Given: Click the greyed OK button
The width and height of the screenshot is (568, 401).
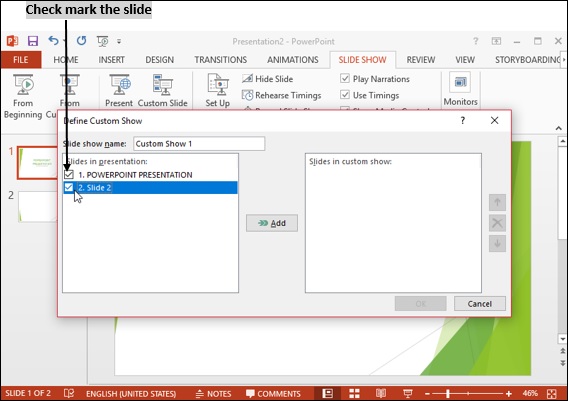Looking at the screenshot, I should pyautogui.click(x=421, y=304).
